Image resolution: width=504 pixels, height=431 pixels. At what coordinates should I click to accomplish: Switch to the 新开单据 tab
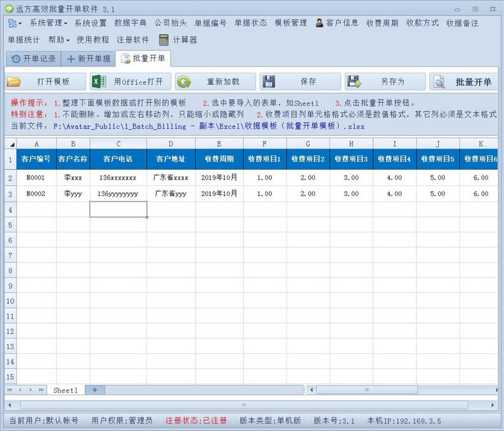point(88,59)
